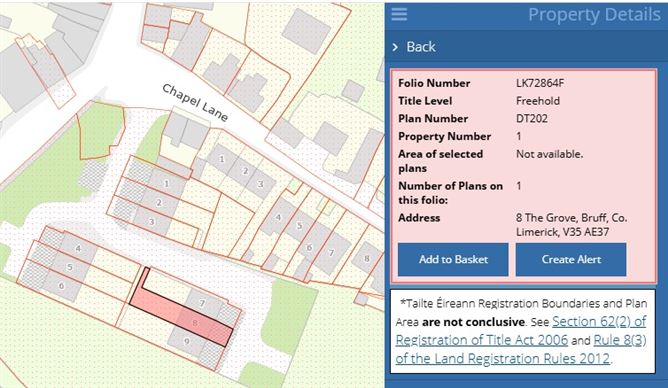Image resolution: width=668 pixels, height=388 pixels.
Task: Select plot 3 in Chapel Lane row
Action: tap(260, 184)
